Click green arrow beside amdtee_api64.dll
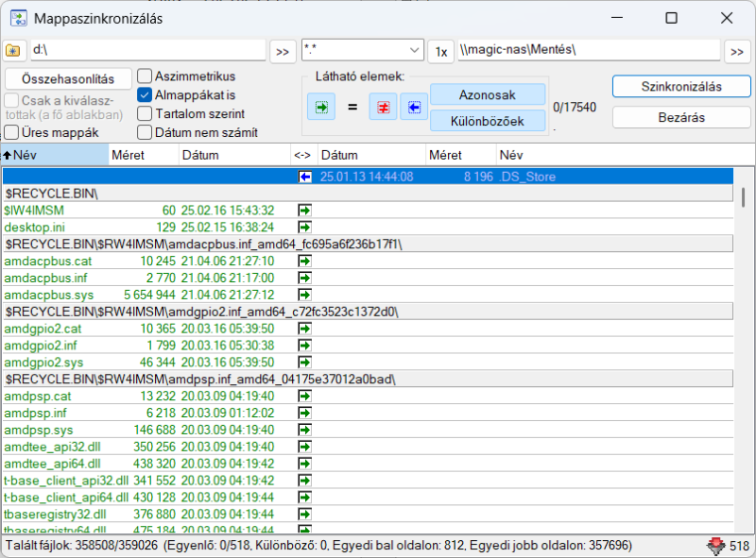Screen dimensions: 756x558 [304, 464]
